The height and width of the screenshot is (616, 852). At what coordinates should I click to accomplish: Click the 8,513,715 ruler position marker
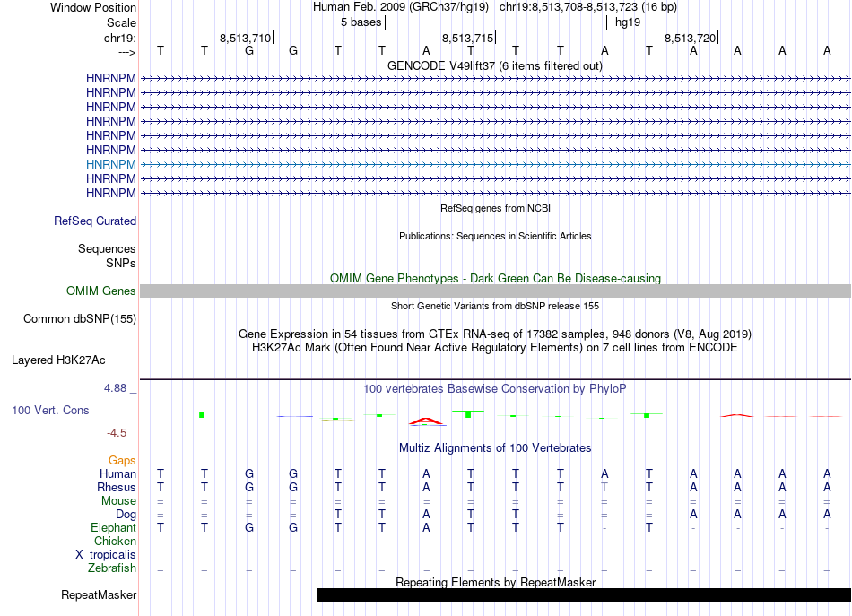coord(468,38)
